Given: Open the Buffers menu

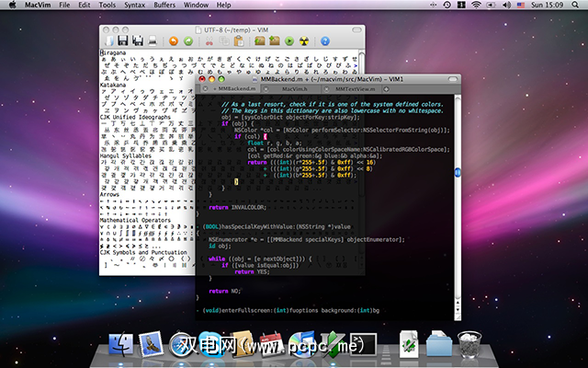Looking at the screenshot, I should [x=165, y=6].
